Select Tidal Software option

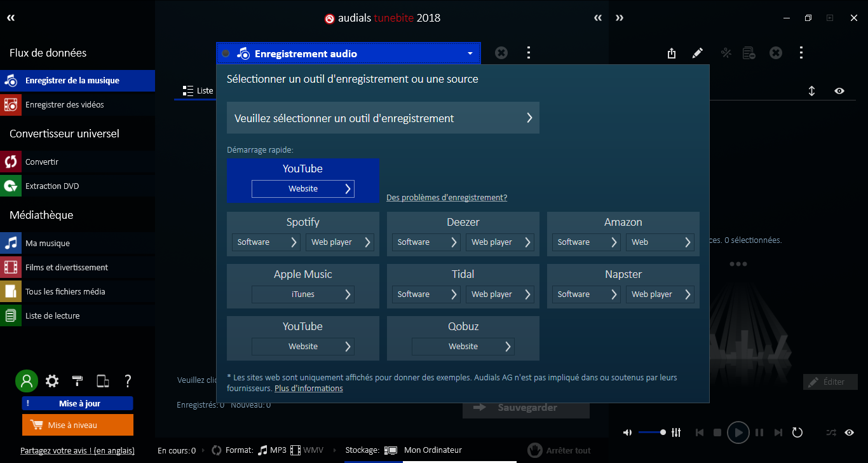click(426, 294)
